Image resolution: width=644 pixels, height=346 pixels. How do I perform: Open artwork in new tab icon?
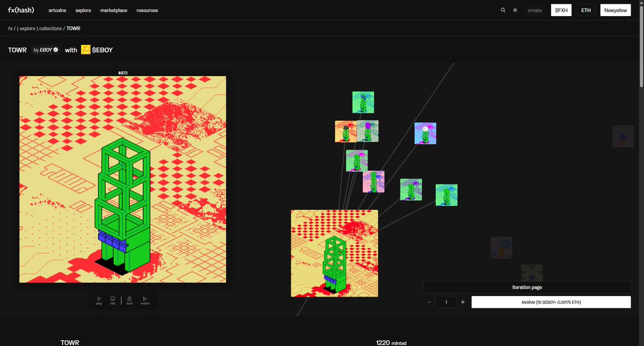coord(113,300)
